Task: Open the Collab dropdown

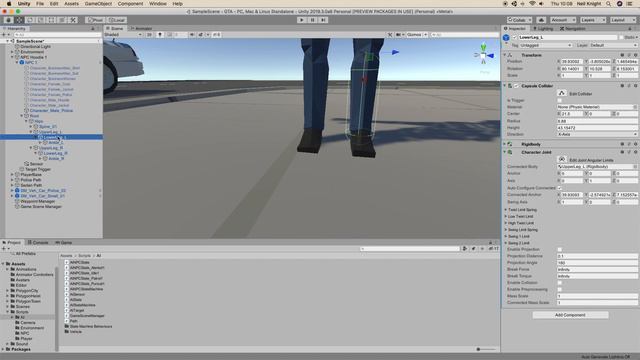Action: point(520,20)
